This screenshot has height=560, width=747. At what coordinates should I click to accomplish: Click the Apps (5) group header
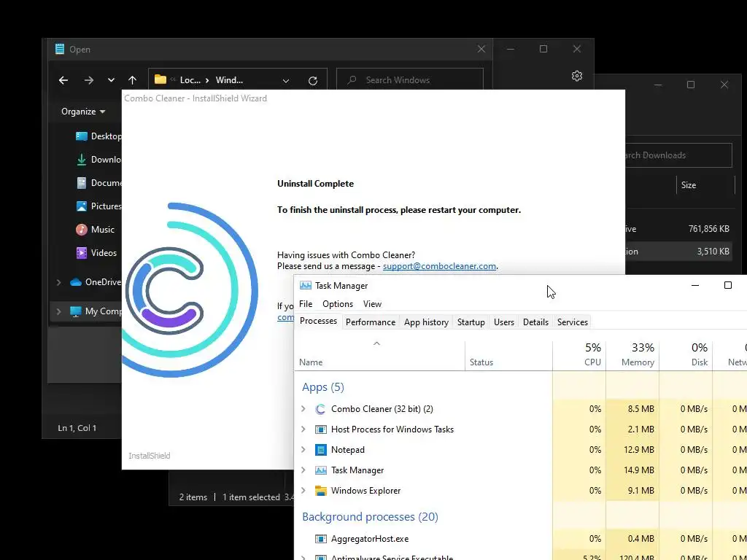click(x=323, y=387)
